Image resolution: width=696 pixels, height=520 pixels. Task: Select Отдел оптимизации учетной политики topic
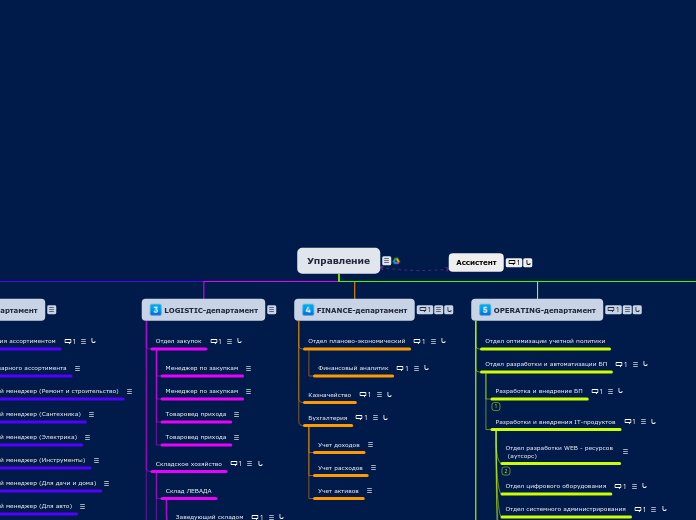click(x=545, y=341)
